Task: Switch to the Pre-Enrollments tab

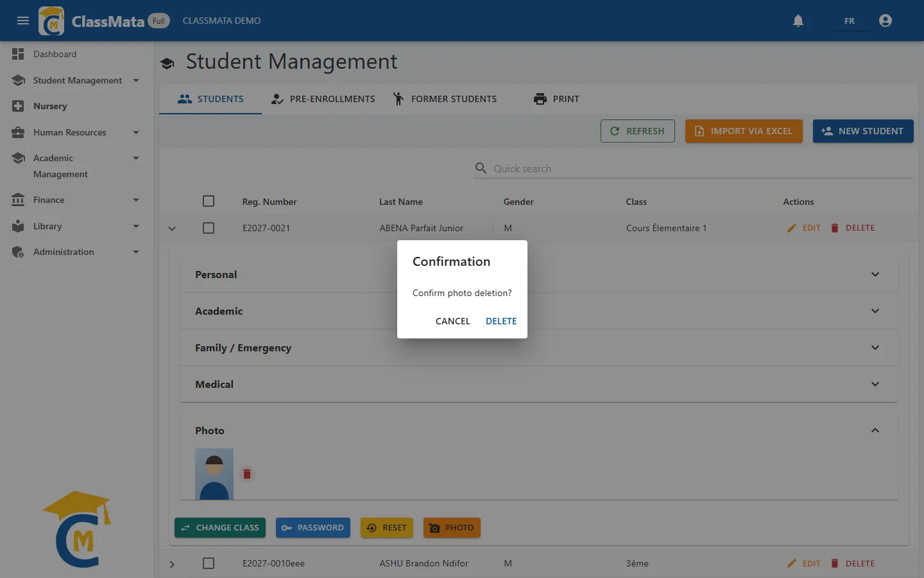Action: (x=323, y=99)
